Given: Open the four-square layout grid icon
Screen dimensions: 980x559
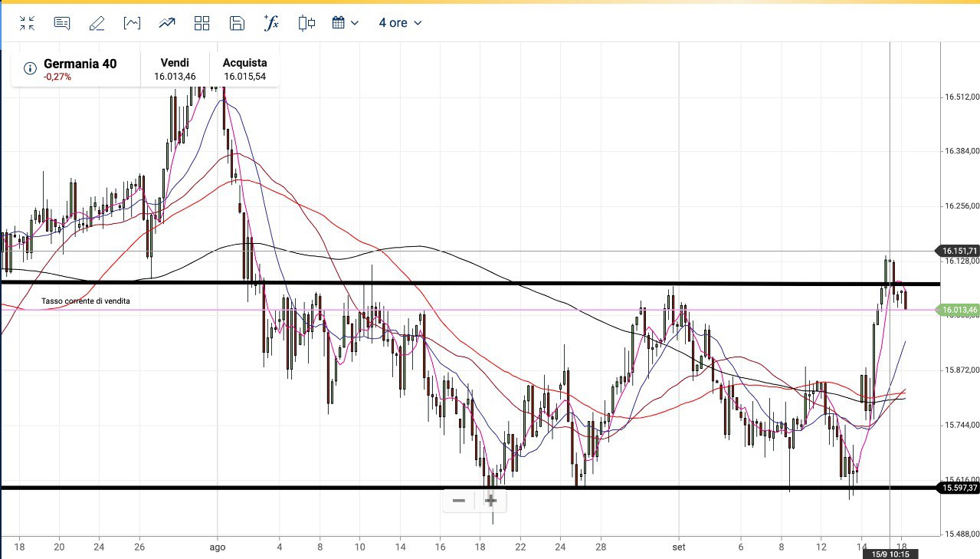Looking at the screenshot, I should pos(202,23).
